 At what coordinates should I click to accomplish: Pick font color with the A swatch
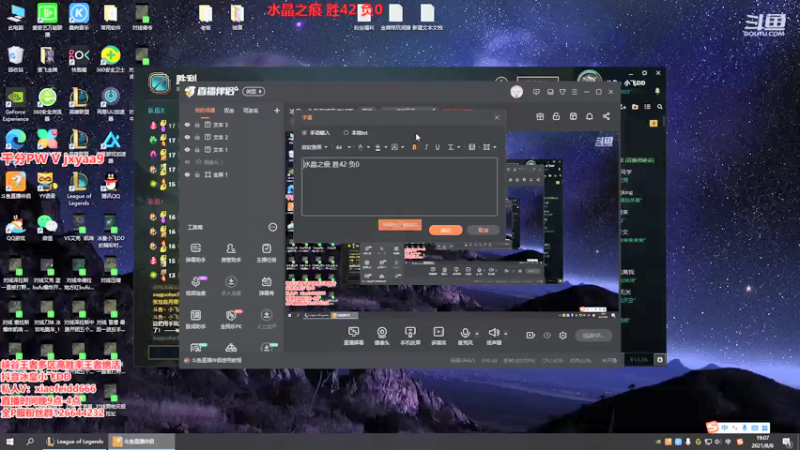pyautogui.click(x=361, y=147)
